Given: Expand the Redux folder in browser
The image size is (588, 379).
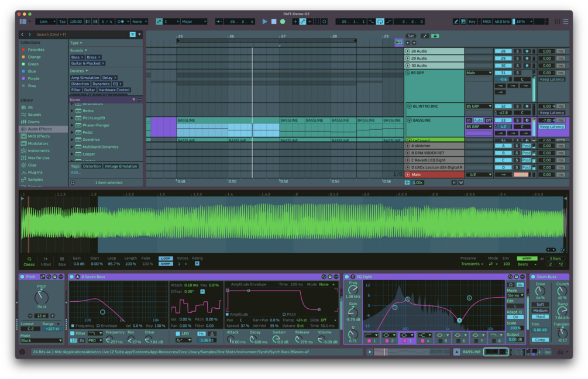Looking at the screenshot, I should (x=72, y=111).
